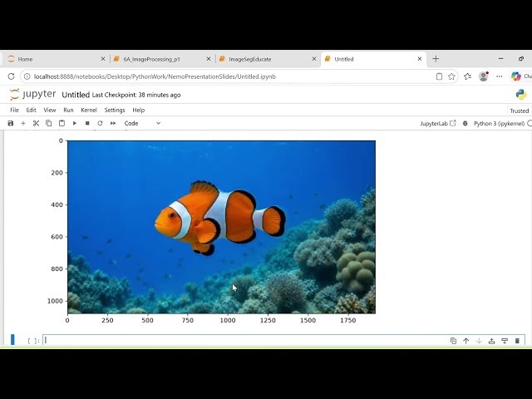Switch to the 6A_ImageProcessing_p1 tab
This screenshot has width=532, height=399.
[x=162, y=59]
